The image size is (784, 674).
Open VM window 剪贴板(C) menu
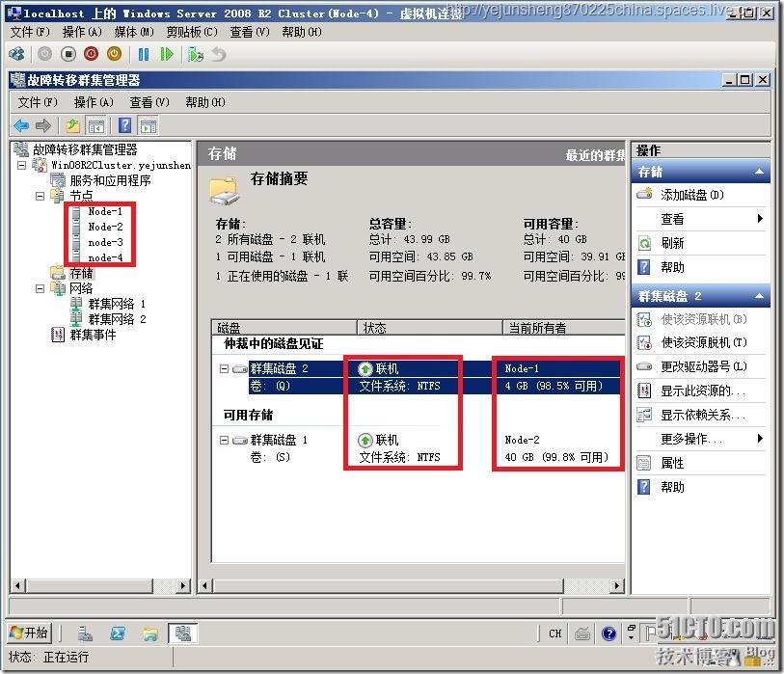[x=192, y=32]
